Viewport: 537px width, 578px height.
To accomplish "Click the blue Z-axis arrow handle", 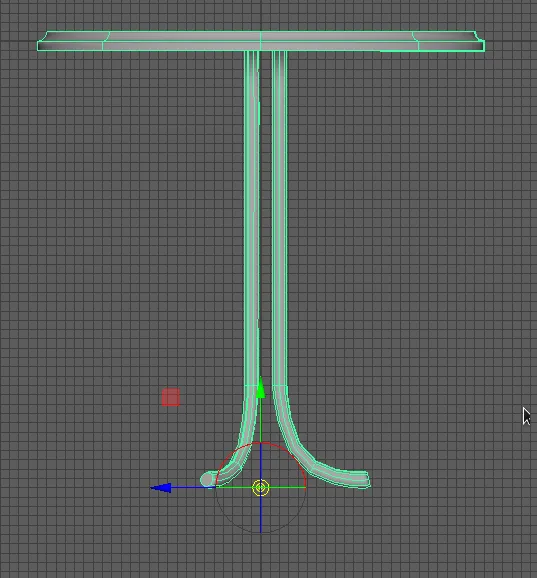I will [x=161, y=487].
